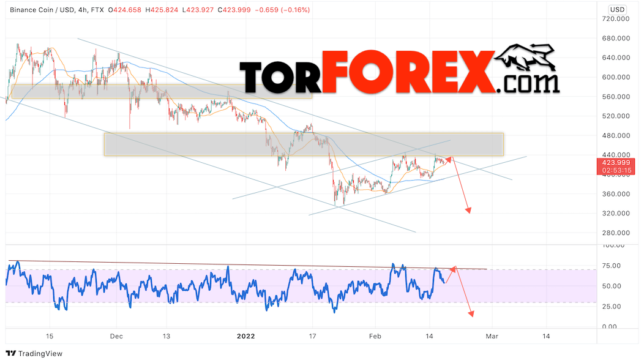Click the 320.000 price axis label
This screenshot has width=644, height=363.
(616, 214)
